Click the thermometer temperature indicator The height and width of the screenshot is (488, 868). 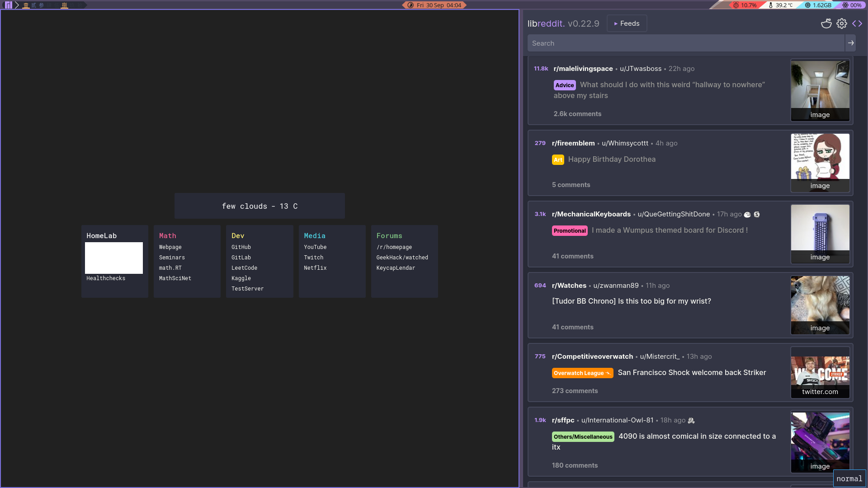coord(781,5)
